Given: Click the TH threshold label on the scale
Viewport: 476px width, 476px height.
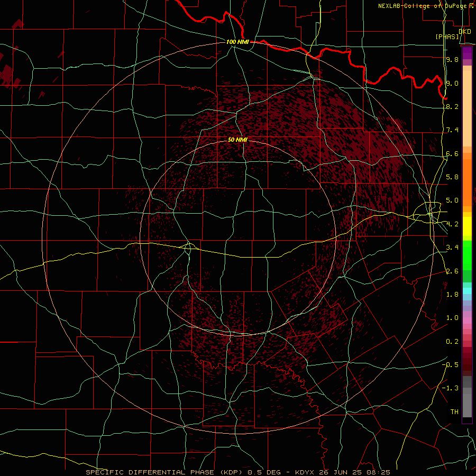Looking at the screenshot, I should [454, 412].
